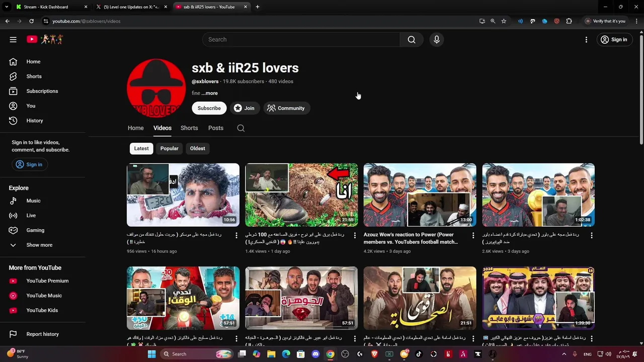This screenshot has width=644, height=362.
Task: Select the Popular sort chip
Action: pos(169,148)
